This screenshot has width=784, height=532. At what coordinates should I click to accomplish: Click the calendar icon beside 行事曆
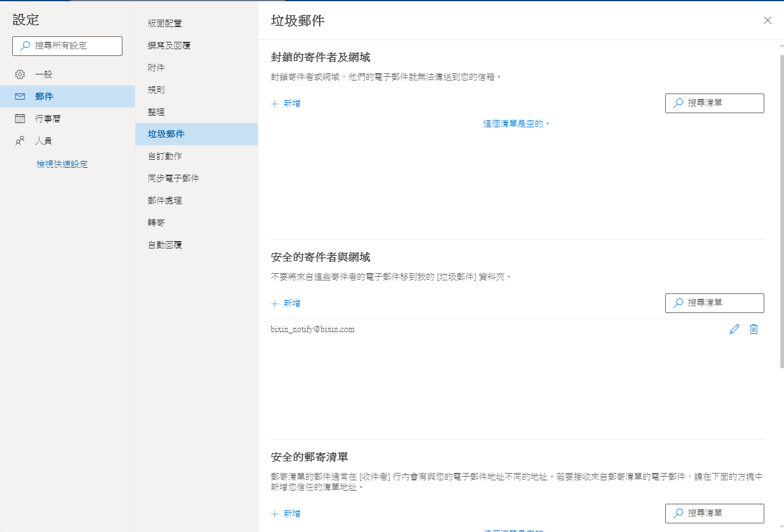(x=20, y=119)
